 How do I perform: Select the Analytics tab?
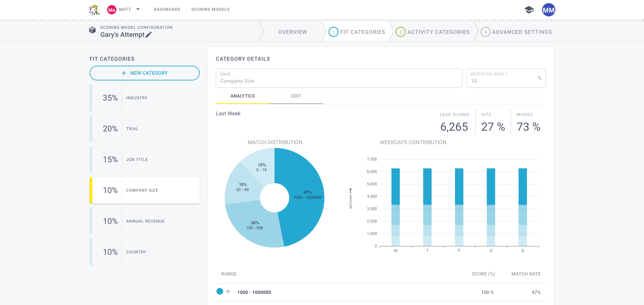(242, 96)
